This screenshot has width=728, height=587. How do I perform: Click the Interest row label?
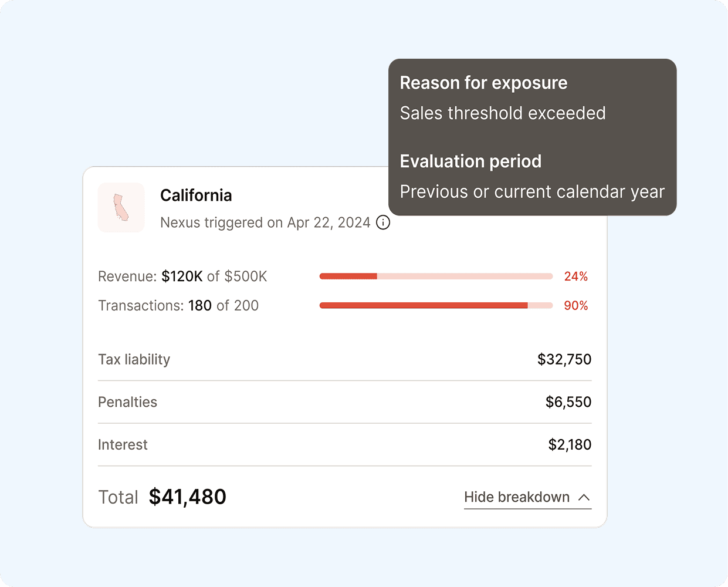[x=123, y=445]
